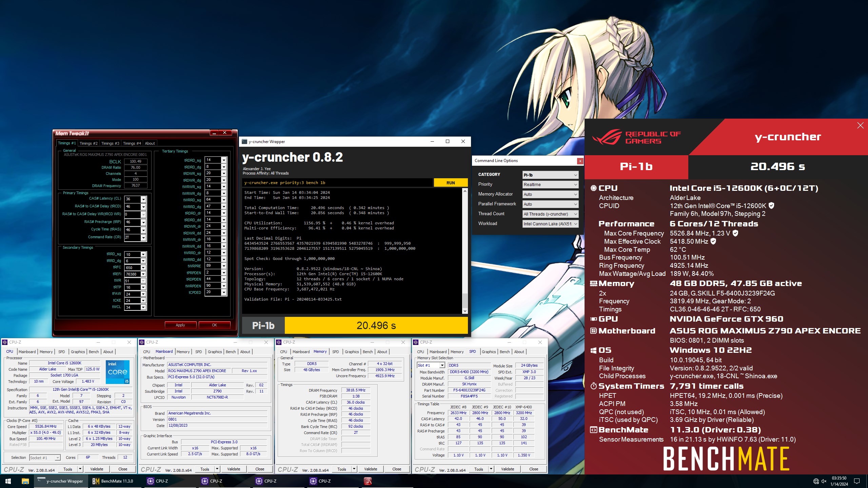Close the BenchMate result panel
Screen dimensions: 868x488
point(861,125)
